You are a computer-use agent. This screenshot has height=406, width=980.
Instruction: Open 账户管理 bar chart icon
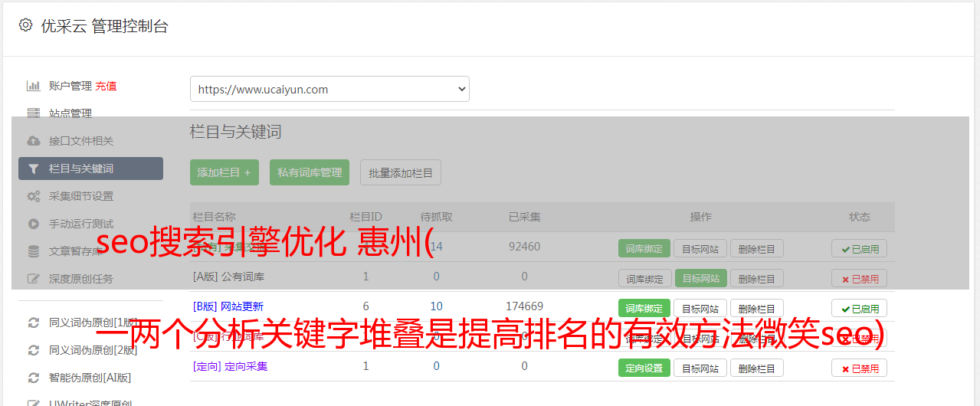click(33, 86)
